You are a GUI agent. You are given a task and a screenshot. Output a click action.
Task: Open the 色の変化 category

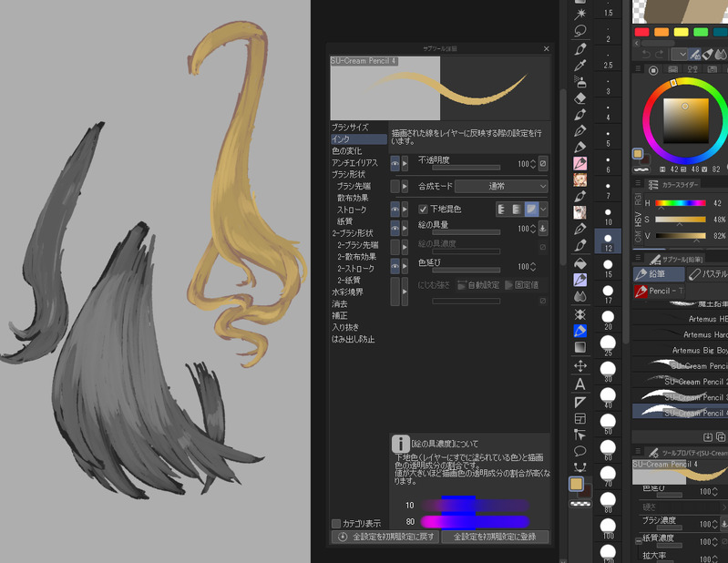pyautogui.click(x=346, y=151)
